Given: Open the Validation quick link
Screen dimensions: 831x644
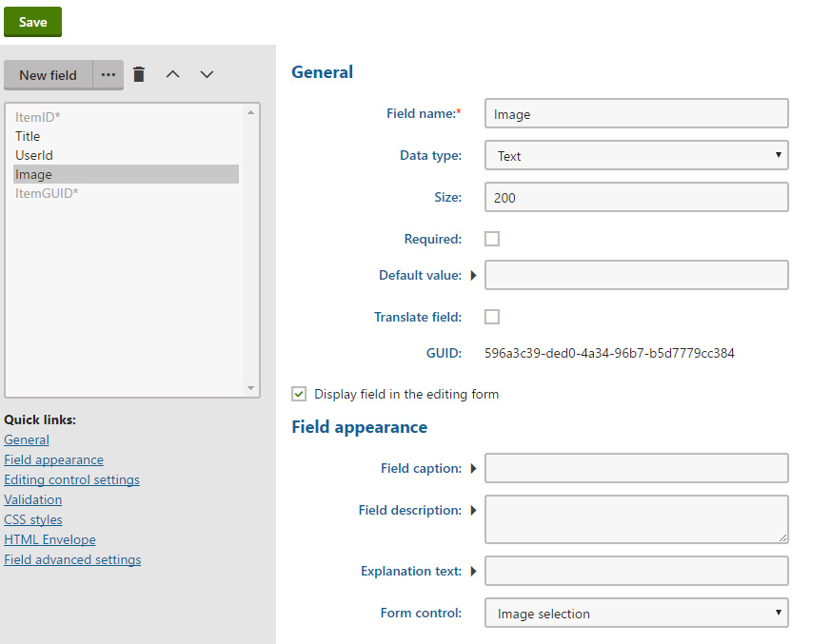Looking at the screenshot, I should (x=32, y=499).
